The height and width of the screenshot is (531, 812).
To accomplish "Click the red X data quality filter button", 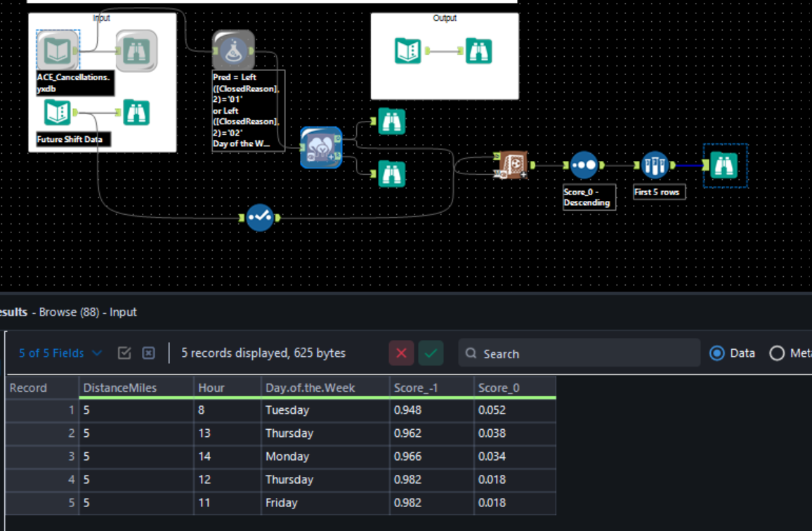I will point(401,353).
